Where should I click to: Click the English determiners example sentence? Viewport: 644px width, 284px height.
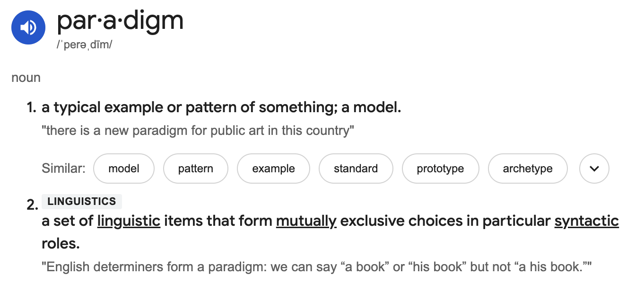pos(317,267)
